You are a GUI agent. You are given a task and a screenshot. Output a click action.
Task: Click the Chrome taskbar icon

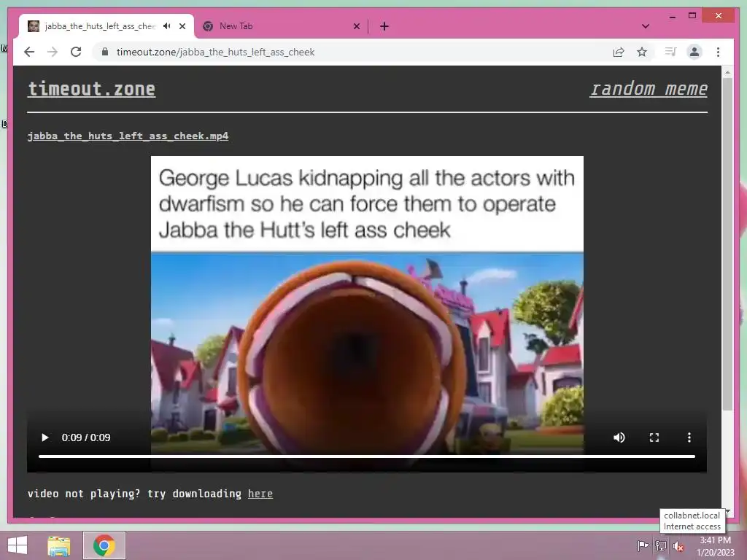pyautogui.click(x=104, y=545)
